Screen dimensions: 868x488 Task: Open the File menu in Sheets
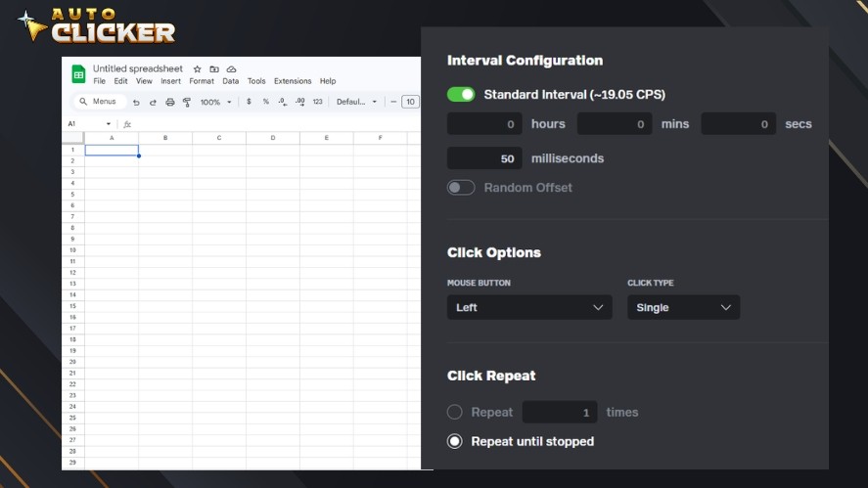pyautogui.click(x=100, y=81)
